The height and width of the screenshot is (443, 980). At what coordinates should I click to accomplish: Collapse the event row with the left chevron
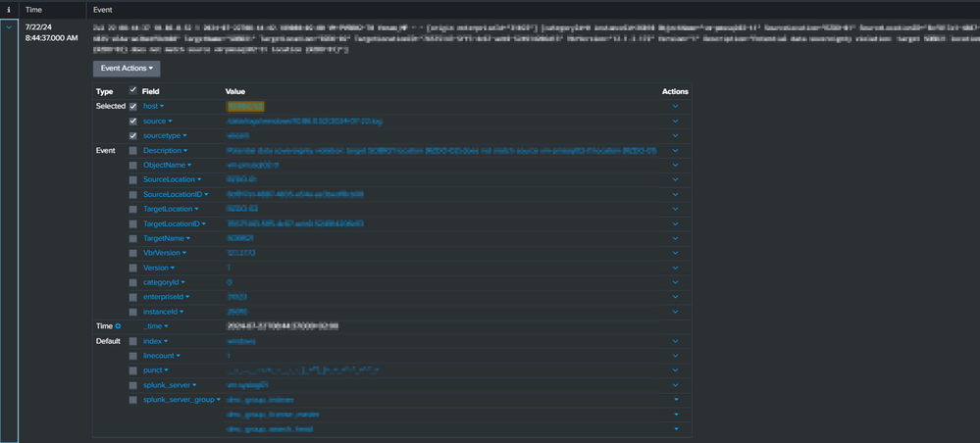9,27
